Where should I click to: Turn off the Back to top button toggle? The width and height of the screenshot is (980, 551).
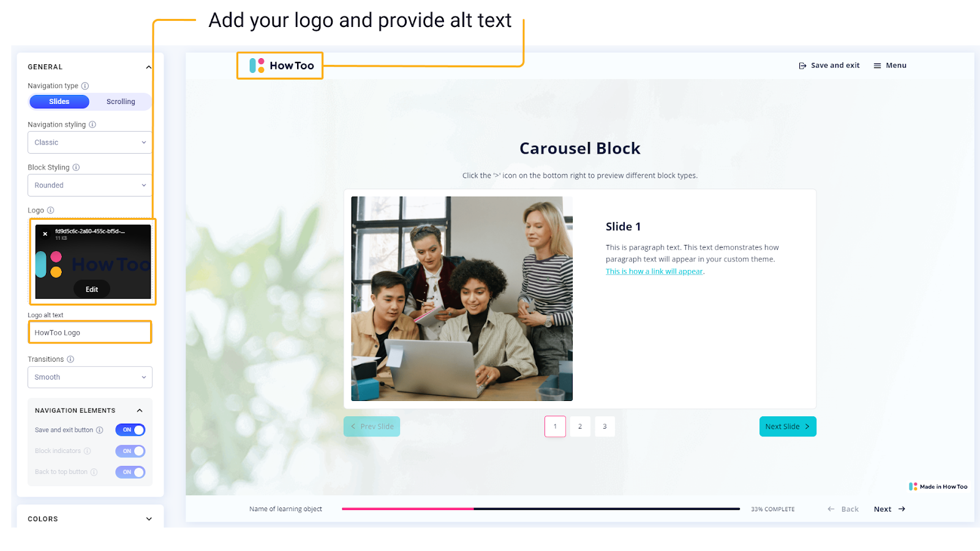point(130,472)
